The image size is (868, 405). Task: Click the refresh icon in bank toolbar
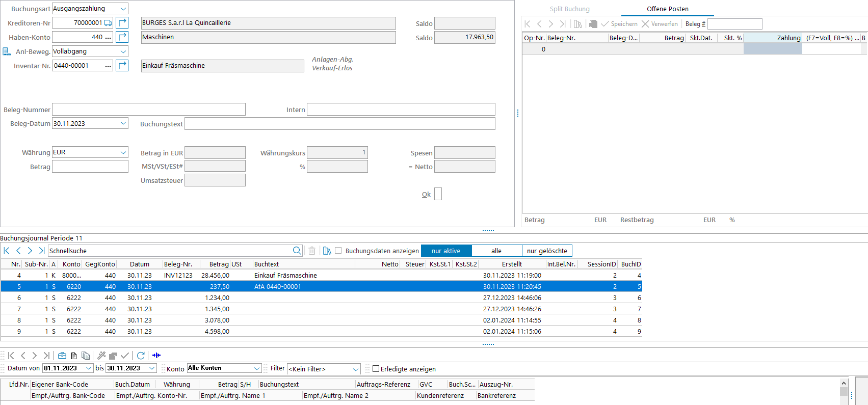click(141, 356)
